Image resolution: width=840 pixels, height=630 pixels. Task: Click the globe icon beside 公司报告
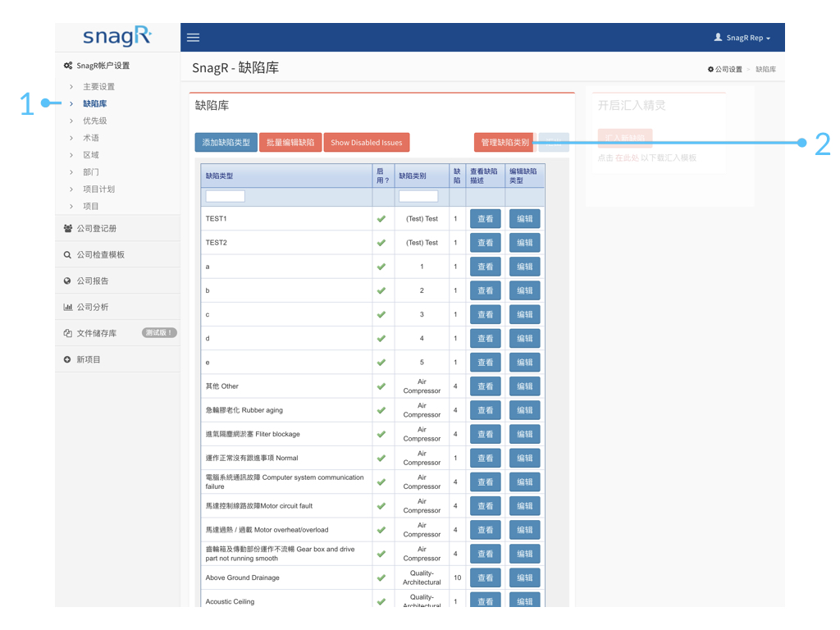(67, 281)
